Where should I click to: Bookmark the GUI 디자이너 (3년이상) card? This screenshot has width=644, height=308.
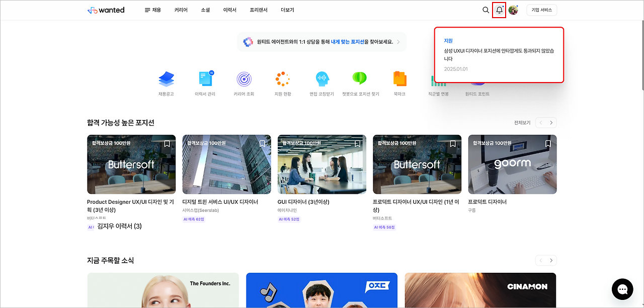point(358,144)
